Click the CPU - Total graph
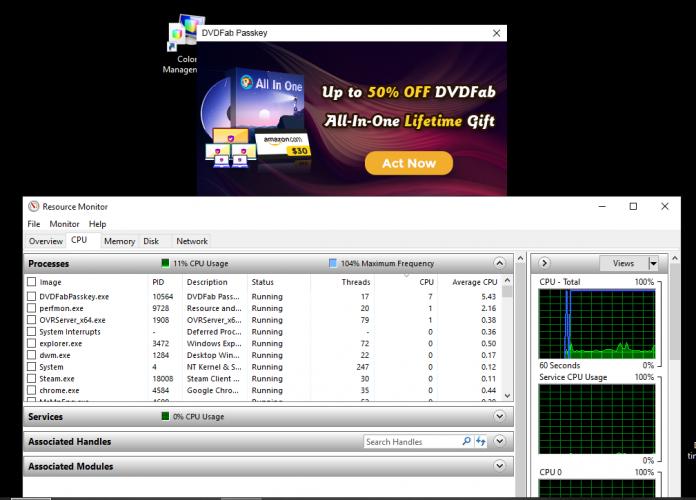696x500 pixels. click(597, 324)
